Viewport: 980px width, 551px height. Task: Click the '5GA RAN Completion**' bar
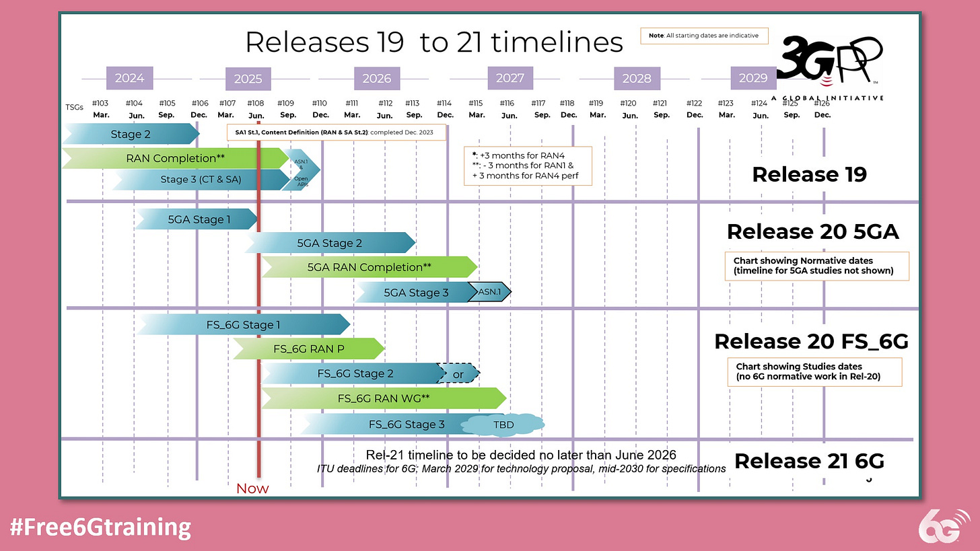click(x=369, y=267)
